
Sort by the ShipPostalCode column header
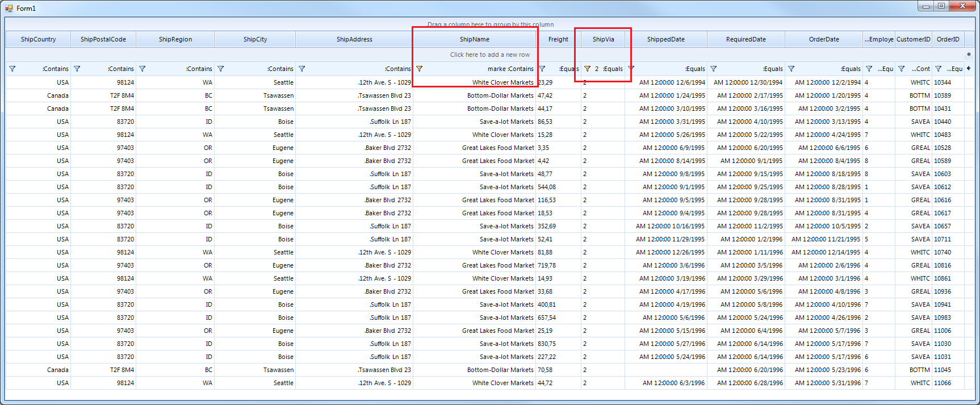[x=103, y=39]
